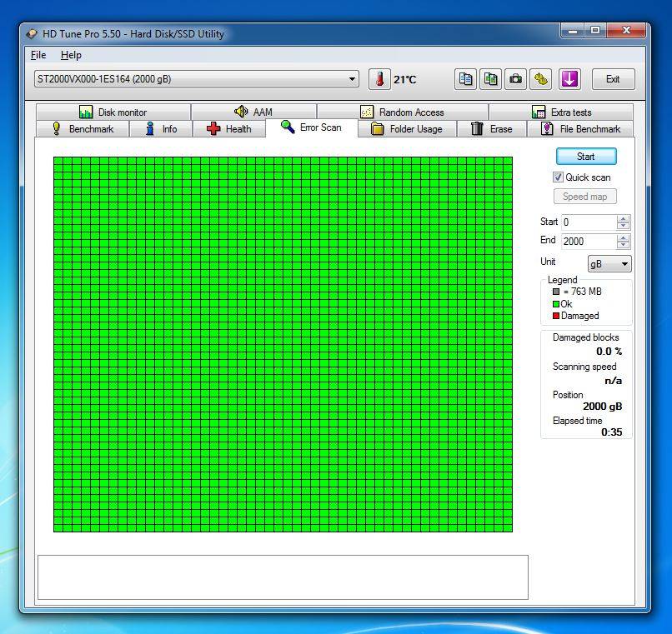The width and height of the screenshot is (672, 634).
Task: Click the empty log text box below grid
Action: coord(283,577)
